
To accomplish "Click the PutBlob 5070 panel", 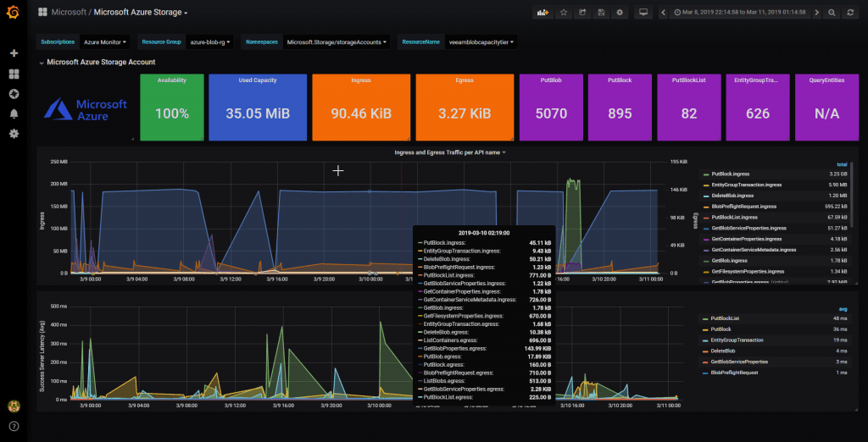I will tap(551, 108).
